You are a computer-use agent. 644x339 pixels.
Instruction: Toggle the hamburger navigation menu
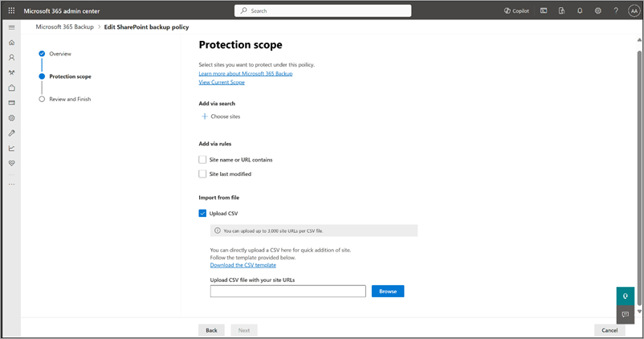click(x=11, y=27)
